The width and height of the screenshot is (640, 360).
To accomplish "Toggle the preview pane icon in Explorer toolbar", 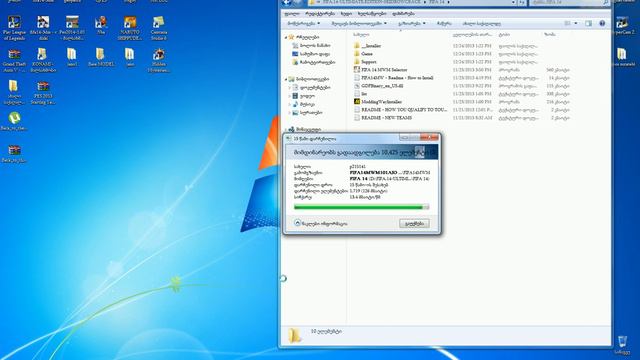I will 588,23.
